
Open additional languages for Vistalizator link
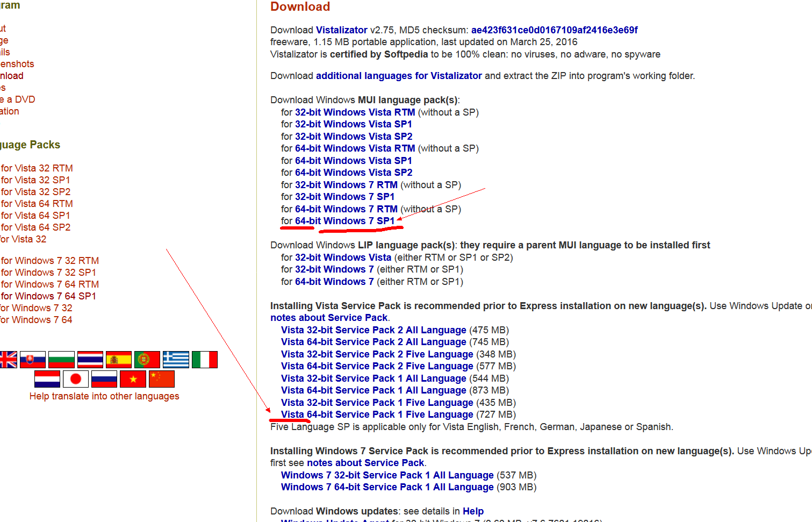(399, 76)
